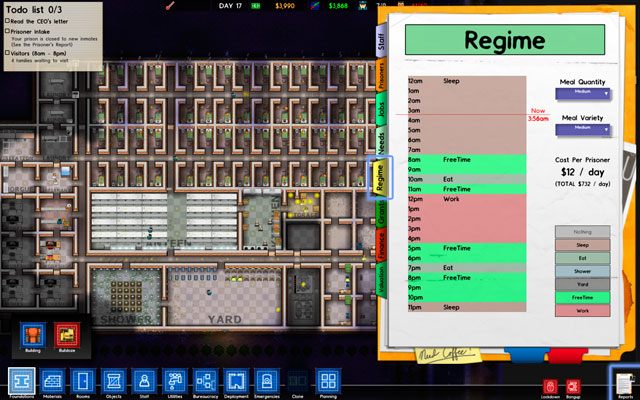Click the 8pm FreeTime schedule slot
Viewport: 640px width, 400px height.
pyautogui.click(x=467, y=278)
